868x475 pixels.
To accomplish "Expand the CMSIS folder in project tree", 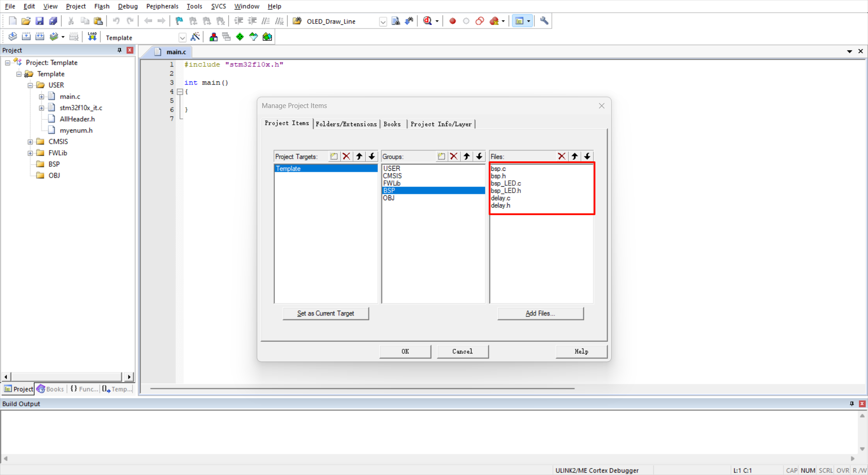I will click(x=30, y=142).
